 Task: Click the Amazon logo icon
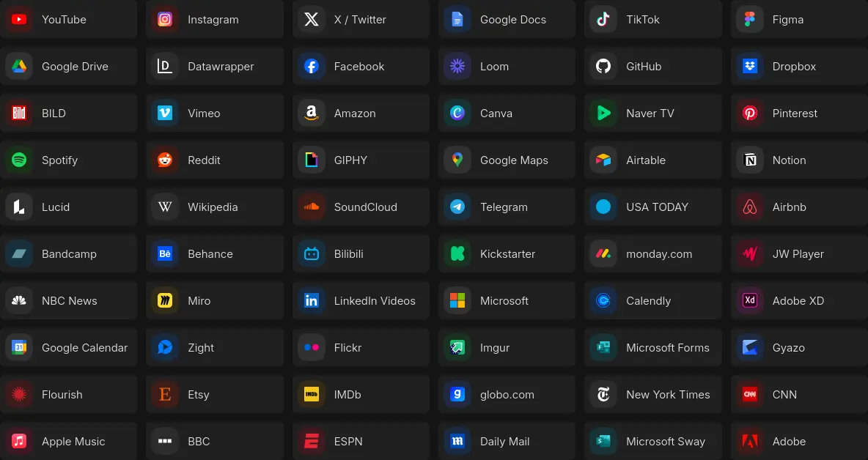point(311,114)
